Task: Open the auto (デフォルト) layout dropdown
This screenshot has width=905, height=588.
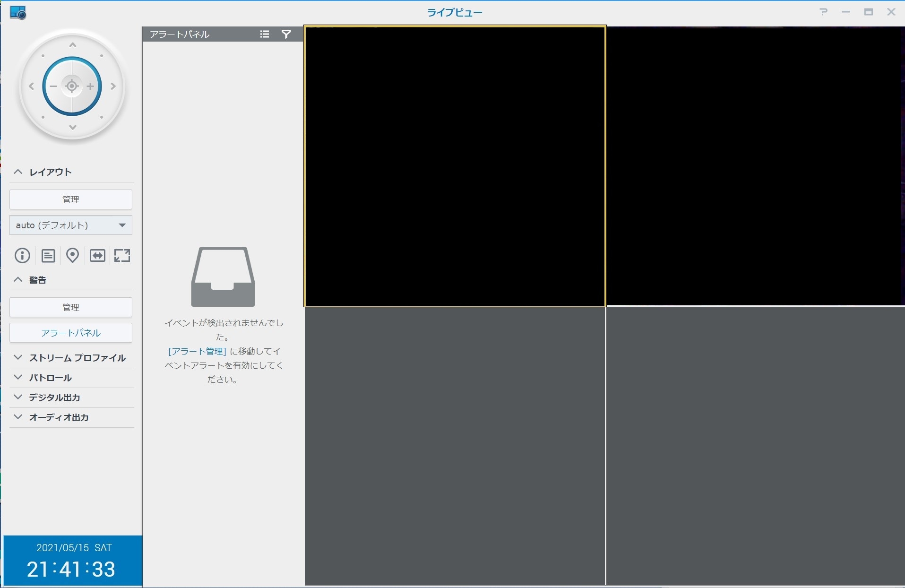Action: 71,225
